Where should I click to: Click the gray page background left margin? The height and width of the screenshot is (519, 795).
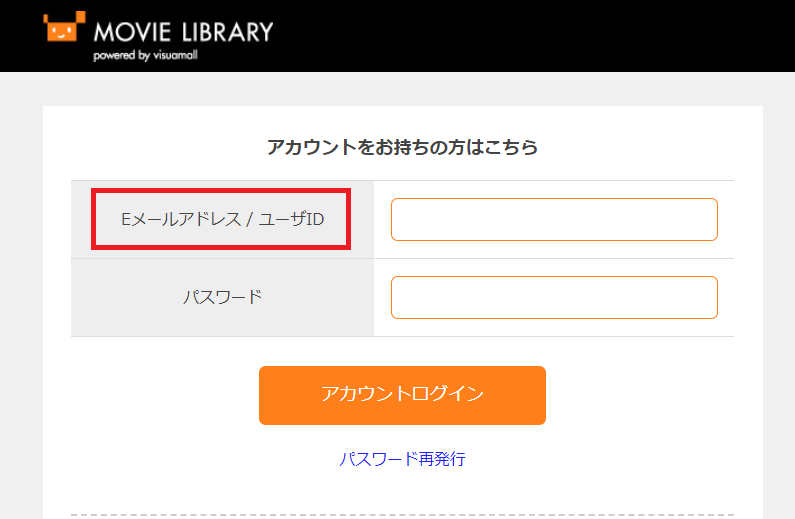pos(20,300)
